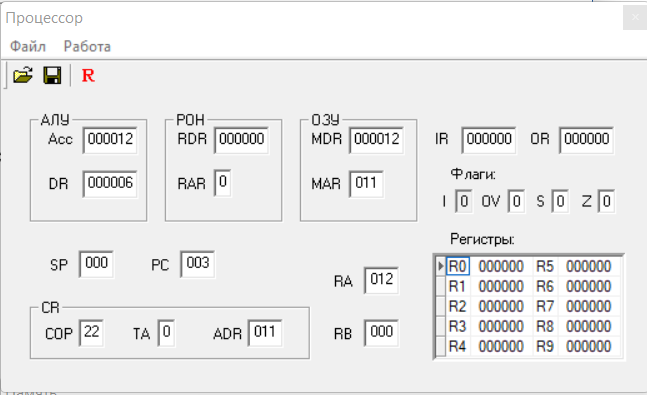Select the R9 label cell

tap(545, 346)
